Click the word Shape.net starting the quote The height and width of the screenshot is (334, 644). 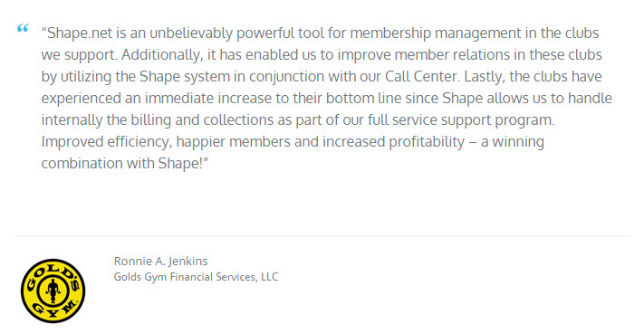tap(80, 33)
